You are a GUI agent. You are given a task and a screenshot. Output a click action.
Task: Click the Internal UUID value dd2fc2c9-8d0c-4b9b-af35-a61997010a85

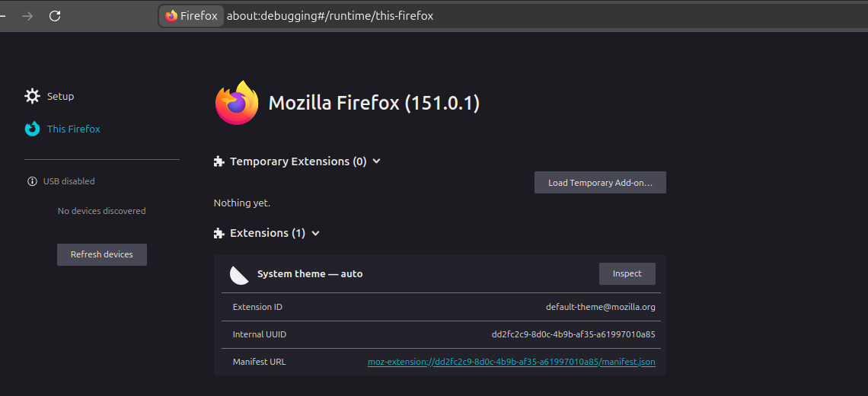point(573,334)
